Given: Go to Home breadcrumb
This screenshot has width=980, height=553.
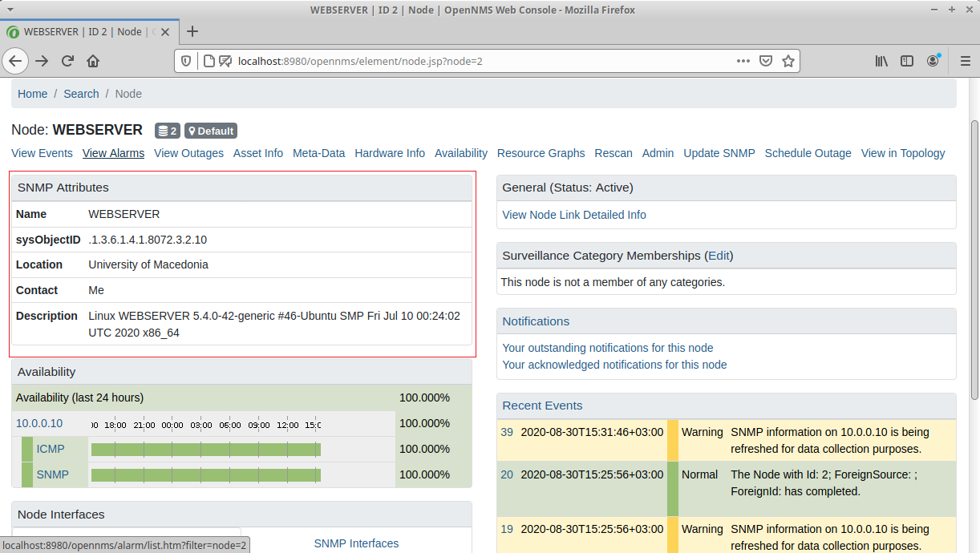Looking at the screenshot, I should point(33,94).
